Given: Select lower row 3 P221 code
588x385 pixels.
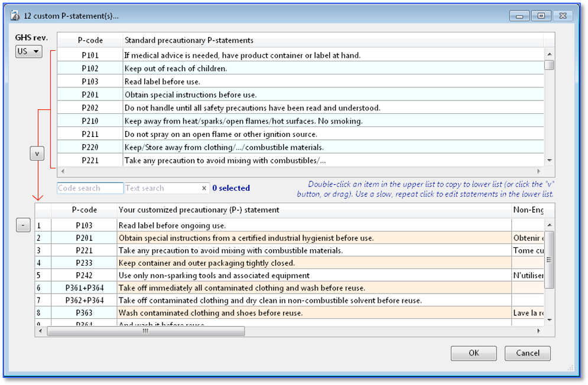Looking at the screenshot, I should [x=84, y=250].
